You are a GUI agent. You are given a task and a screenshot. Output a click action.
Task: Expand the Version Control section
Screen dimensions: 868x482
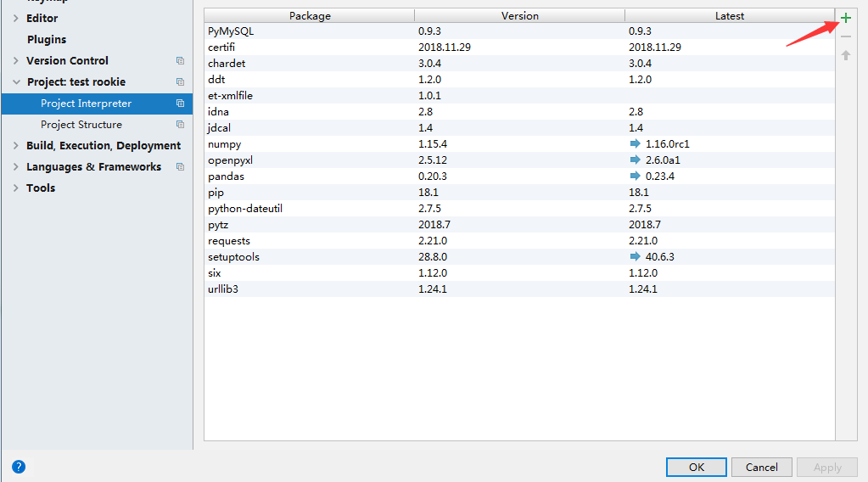coord(16,61)
